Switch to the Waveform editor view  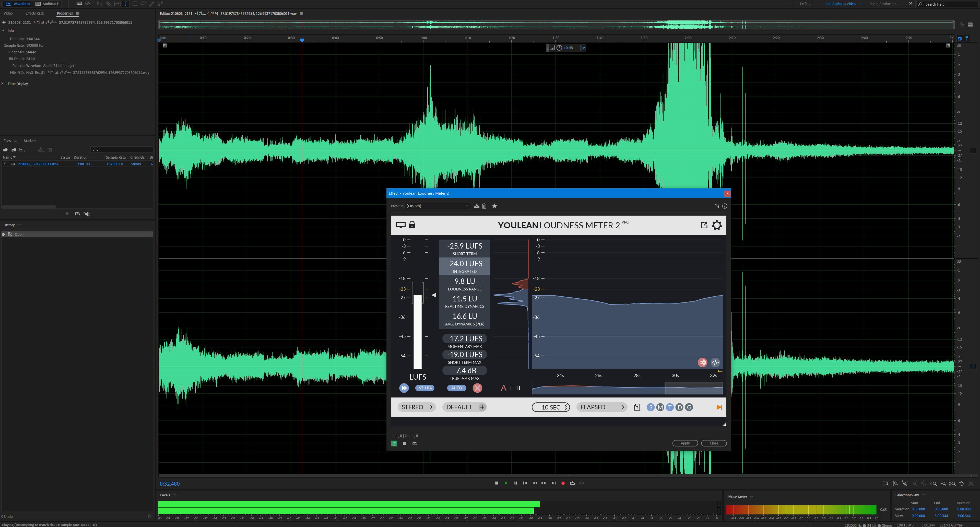[x=18, y=4]
